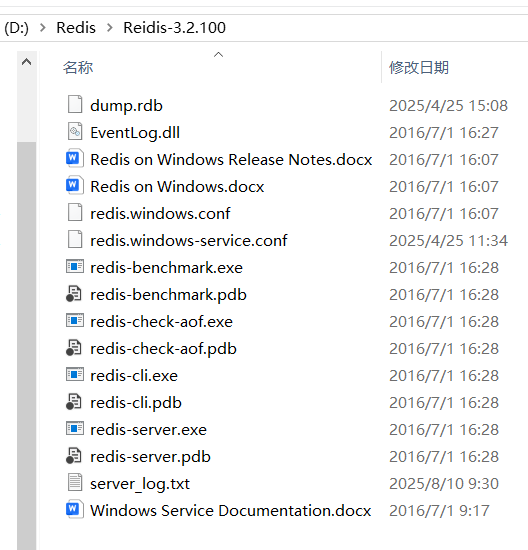Select the dump.rdb file icon

75,104
